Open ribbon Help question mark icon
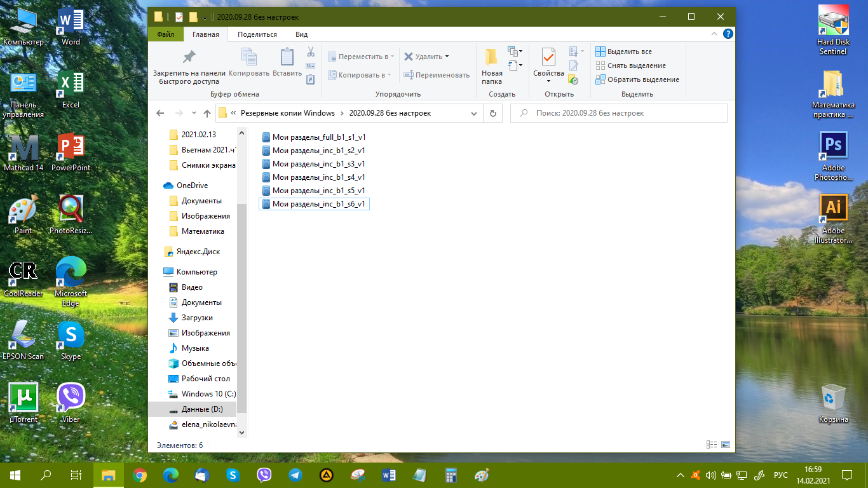The width and height of the screenshot is (868, 488). [x=728, y=34]
